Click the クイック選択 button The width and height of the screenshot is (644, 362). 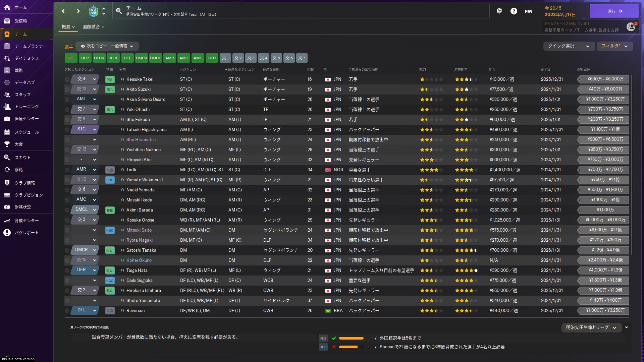[561, 46]
